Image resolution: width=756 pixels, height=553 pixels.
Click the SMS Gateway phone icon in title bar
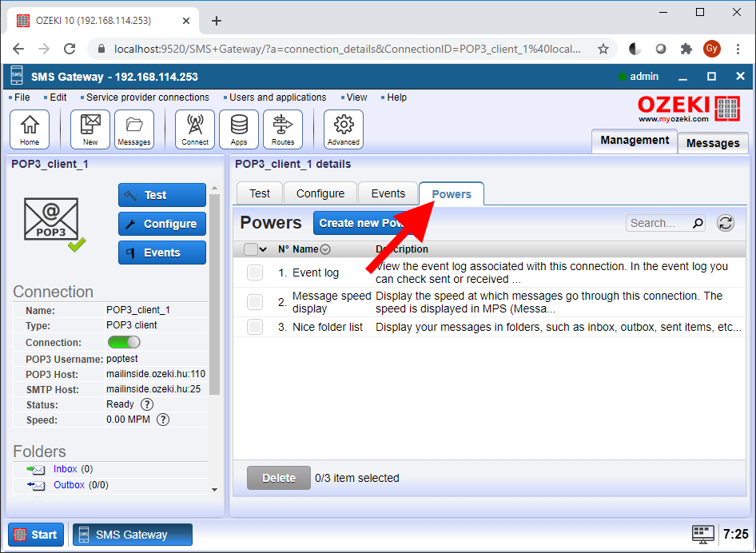(x=17, y=76)
